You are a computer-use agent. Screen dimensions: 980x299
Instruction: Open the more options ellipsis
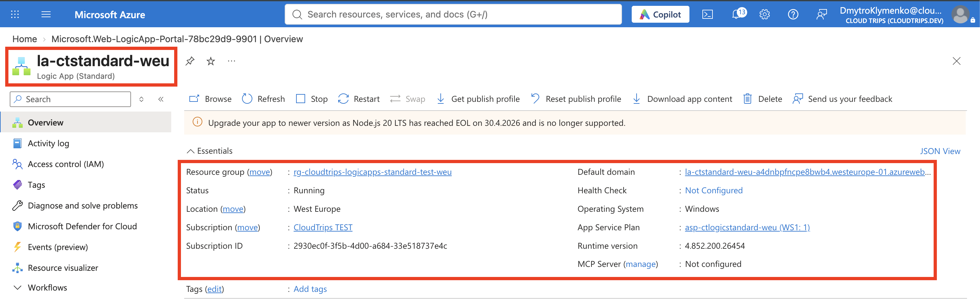[231, 61]
